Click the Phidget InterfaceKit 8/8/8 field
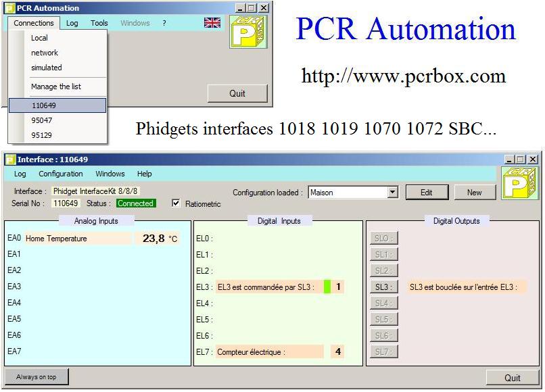Viewport: 545px width, 392px height. click(x=95, y=191)
